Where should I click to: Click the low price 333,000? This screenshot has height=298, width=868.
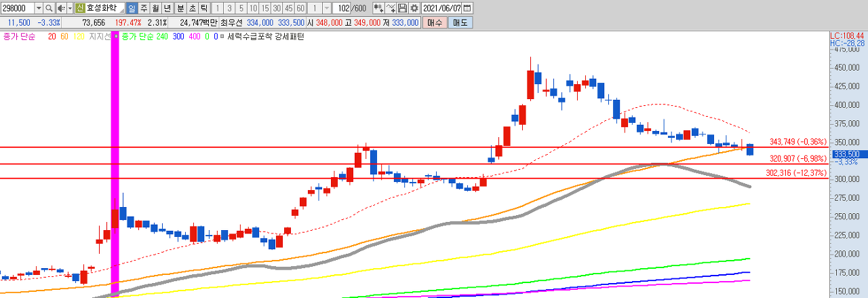(405, 22)
